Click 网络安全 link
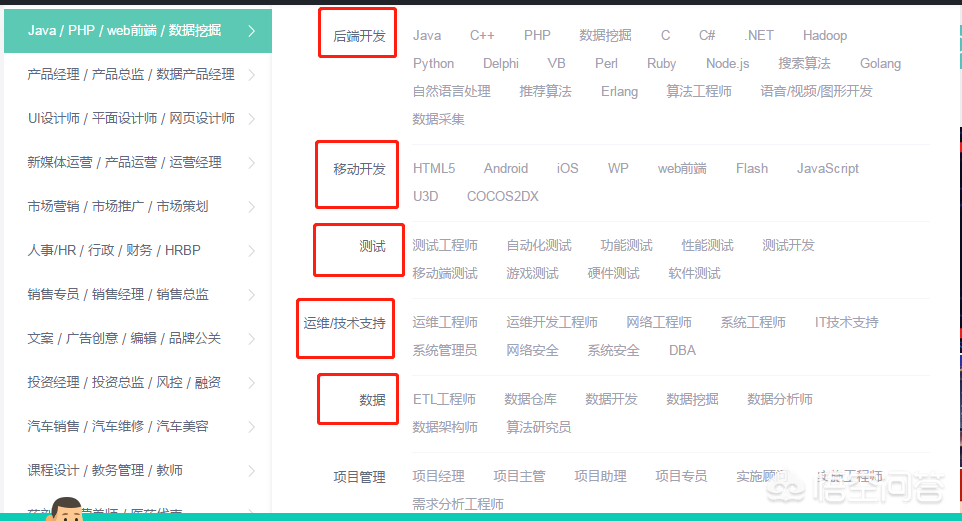Screen dimensions: 962x521 [532, 350]
